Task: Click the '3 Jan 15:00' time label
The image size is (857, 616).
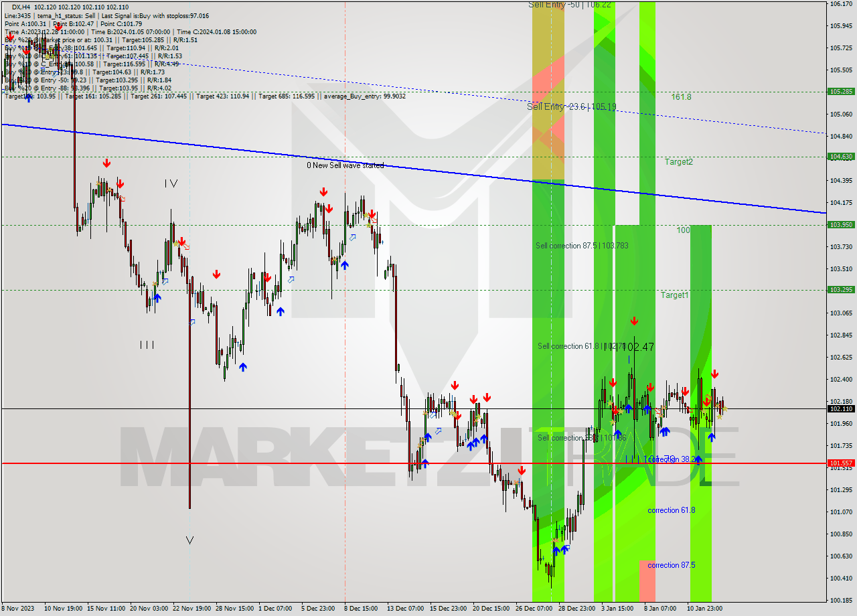Action: 617,609
